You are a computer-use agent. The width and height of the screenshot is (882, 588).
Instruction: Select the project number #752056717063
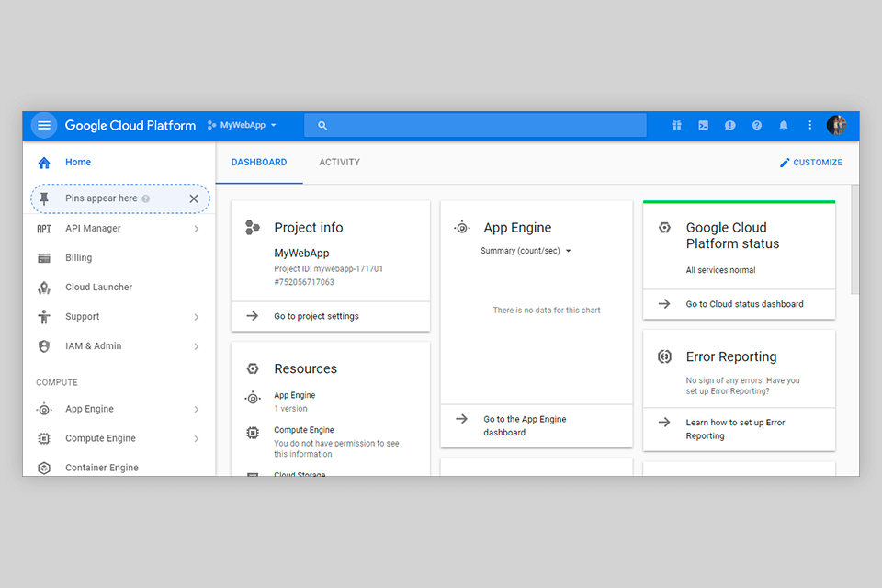pos(304,282)
